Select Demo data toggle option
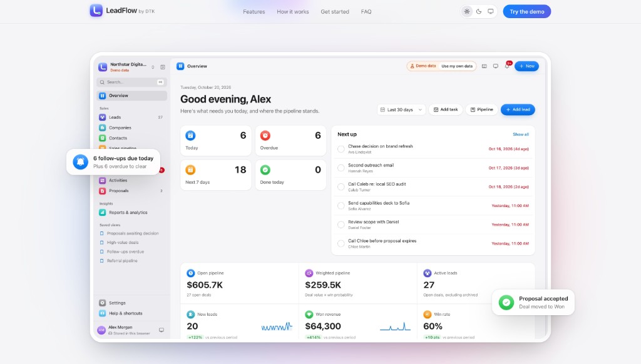The width and height of the screenshot is (641, 364). [x=423, y=66]
